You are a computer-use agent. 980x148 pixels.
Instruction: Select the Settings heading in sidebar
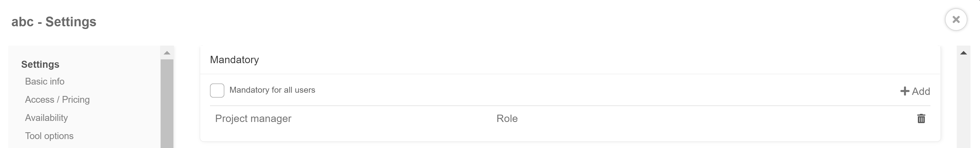point(40,64)
